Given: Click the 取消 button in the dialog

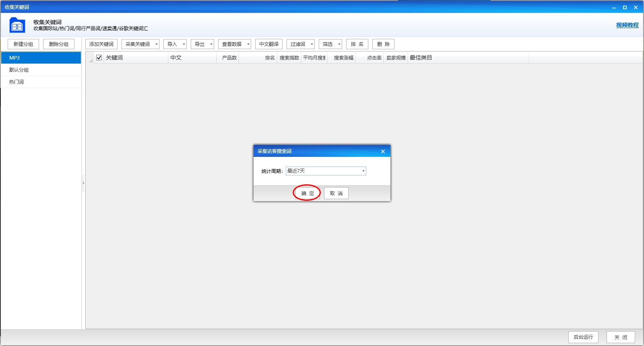Looking at the screenshot, I should [336, 193].
